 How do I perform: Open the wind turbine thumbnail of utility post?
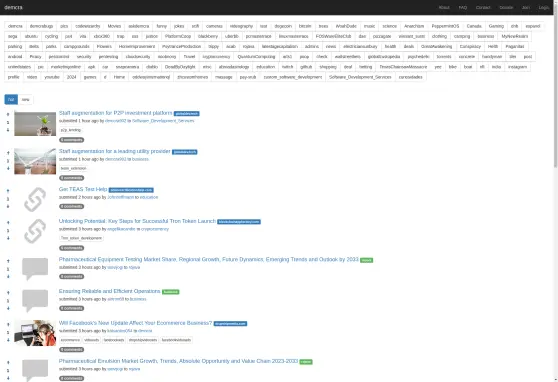(x=35, y=162)
